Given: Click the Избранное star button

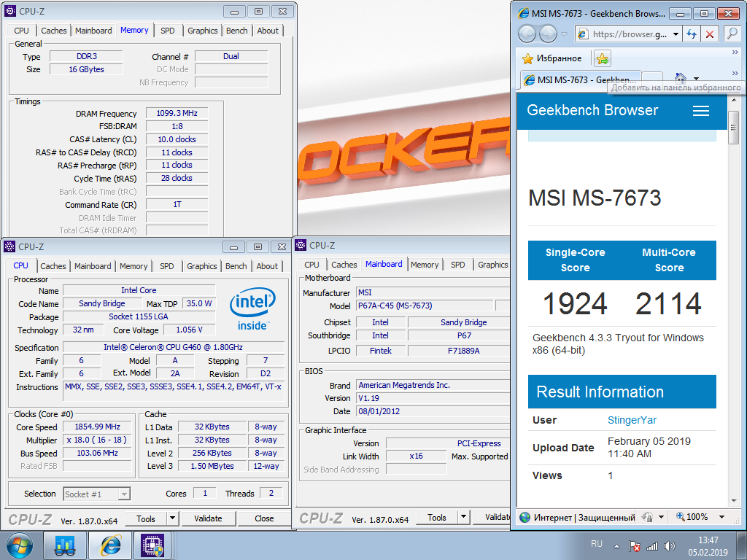Looking at the screenshot, I should (552, 58).
